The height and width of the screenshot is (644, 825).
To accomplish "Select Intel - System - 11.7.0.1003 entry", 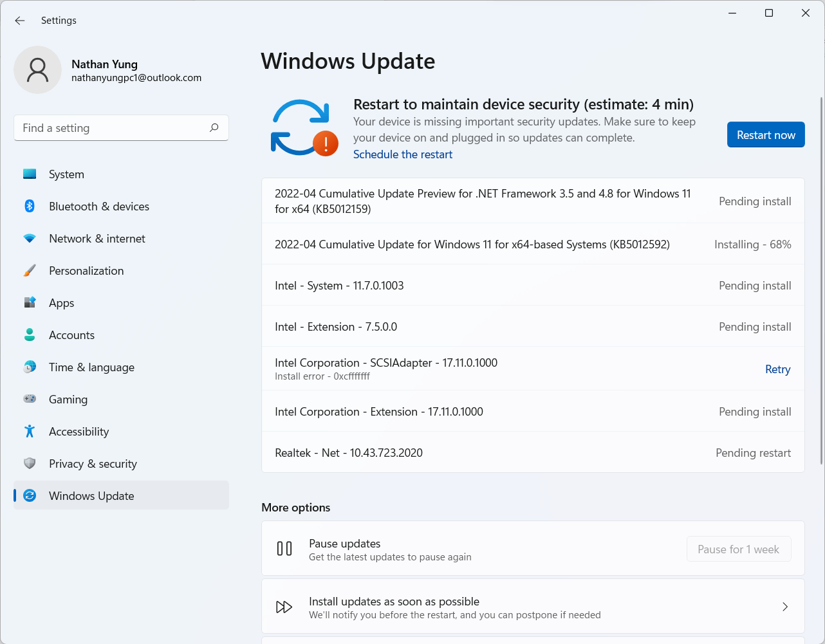I will point(533,285).
